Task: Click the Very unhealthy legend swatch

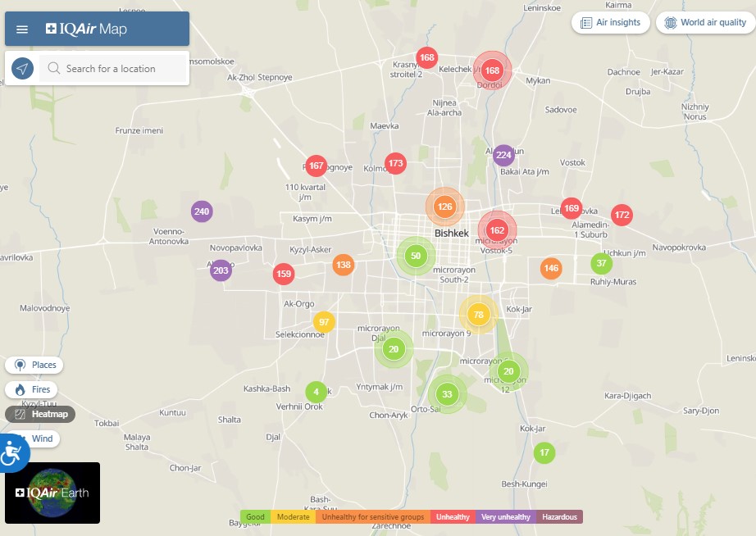Action: click(x=505, y=517)
